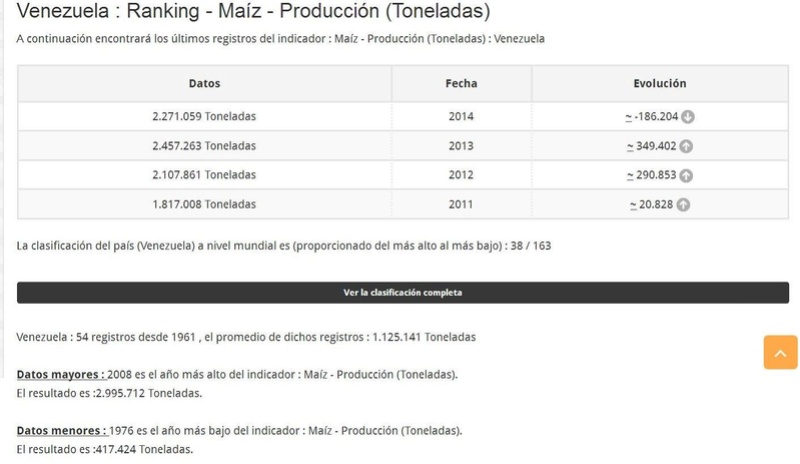The width and height of the screenshot is (800, 464).
Task: Click the "Datos mayores" underlined label
Action: (x=61, y=375)
